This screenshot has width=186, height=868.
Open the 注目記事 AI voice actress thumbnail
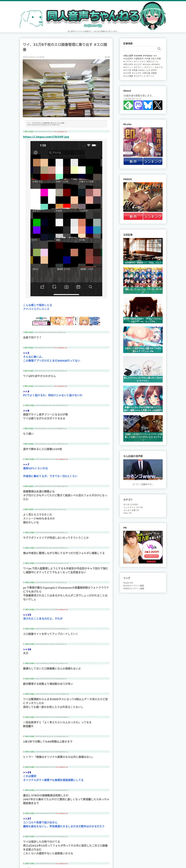143,399
